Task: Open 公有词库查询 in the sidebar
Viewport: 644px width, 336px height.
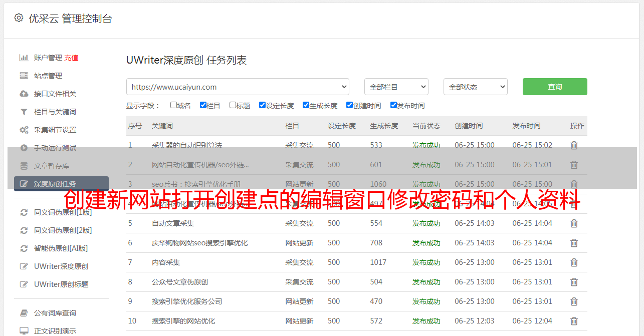Action: 55,313
